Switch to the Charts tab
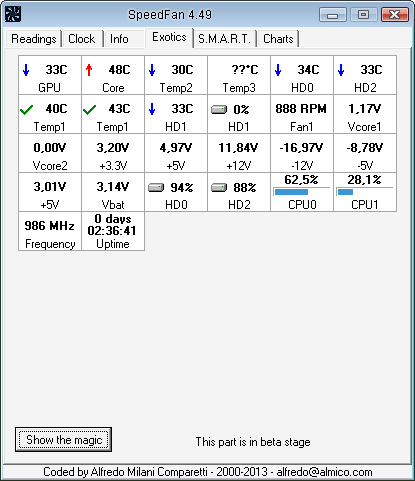The image size is (415, 481). [x=278, y=39]
